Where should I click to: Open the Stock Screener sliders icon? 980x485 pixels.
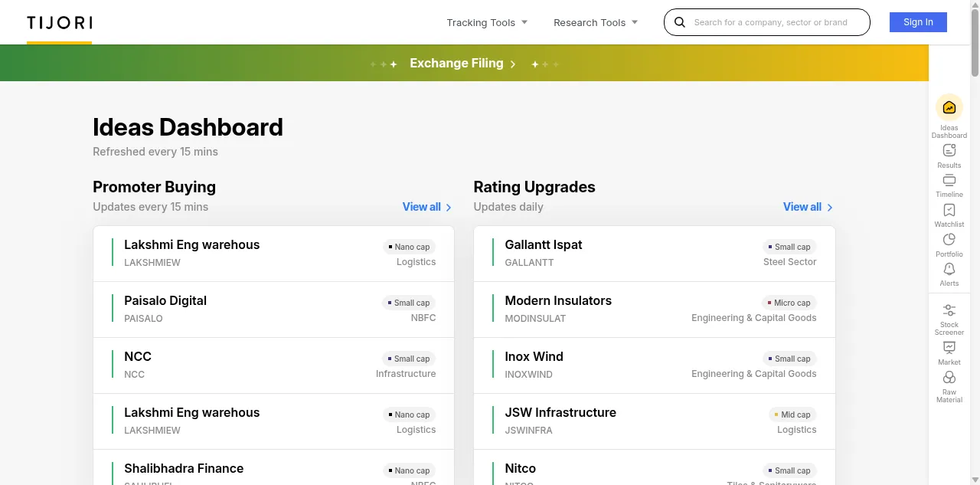click(949, 310)
